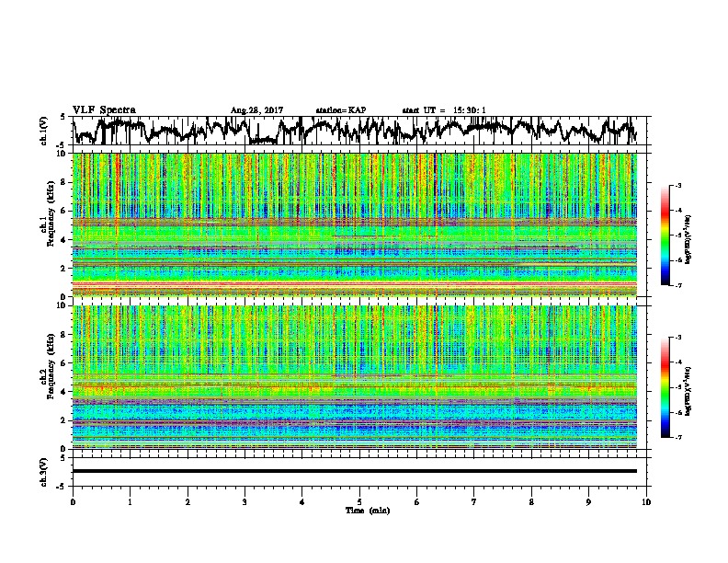Click the red 1 kHz band in ch.1 spectrogram
This screenshot has width=728, height=563.
click(355, 283)
